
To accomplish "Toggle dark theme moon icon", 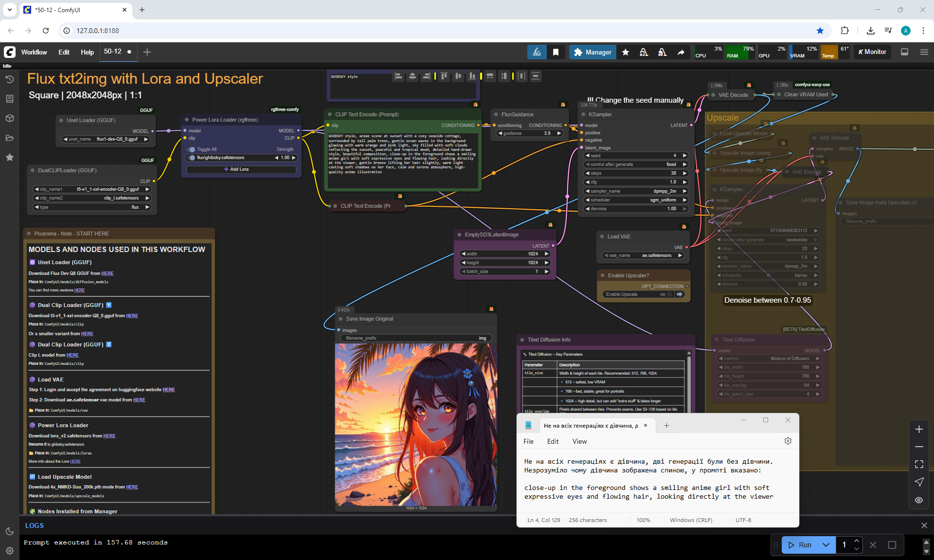I will [9, 531].
